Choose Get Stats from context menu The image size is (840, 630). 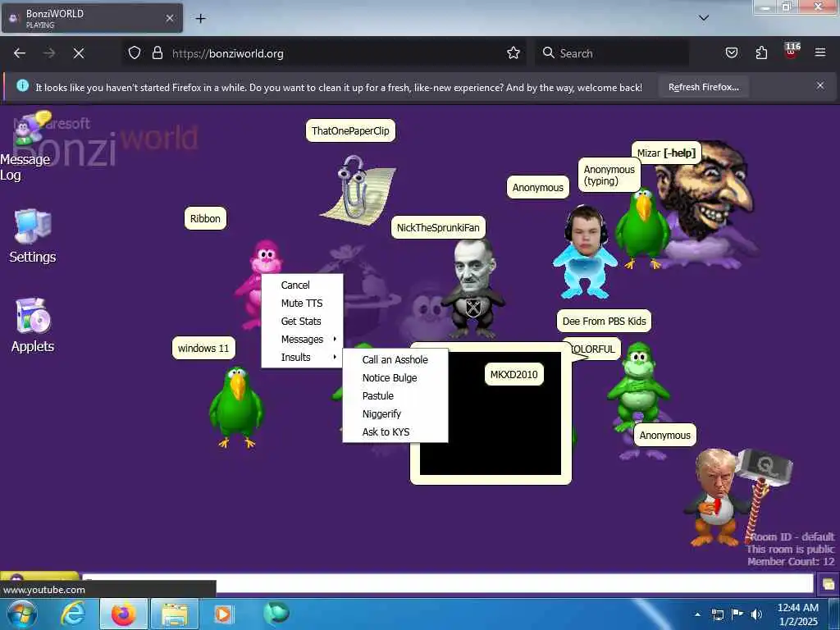(x=302, y=322)
